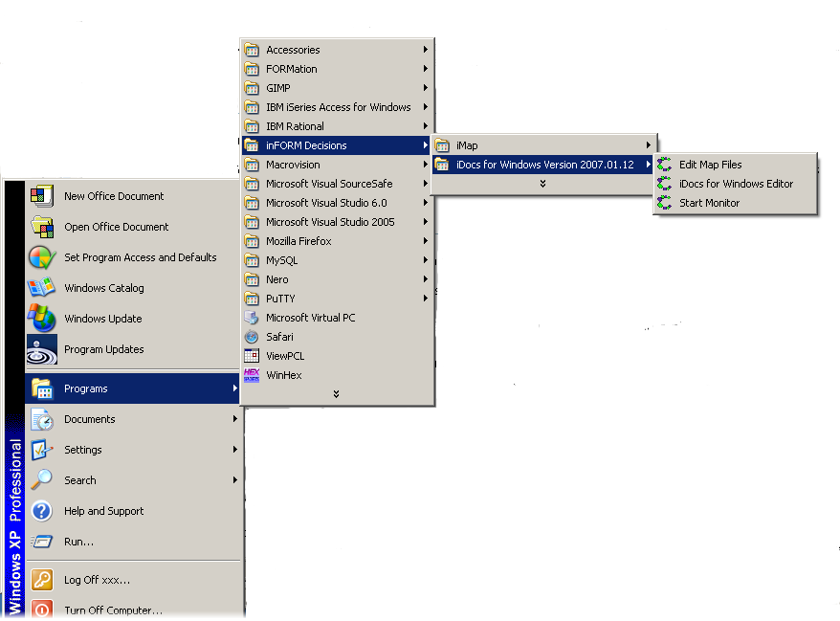
Task: Click the iMap folder icon
Action: tap(442, 145)
